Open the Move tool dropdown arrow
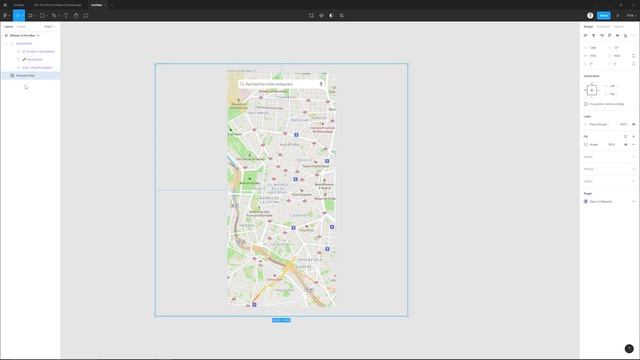The height and width of the screenshot is (360, 640). pos(23,16)
